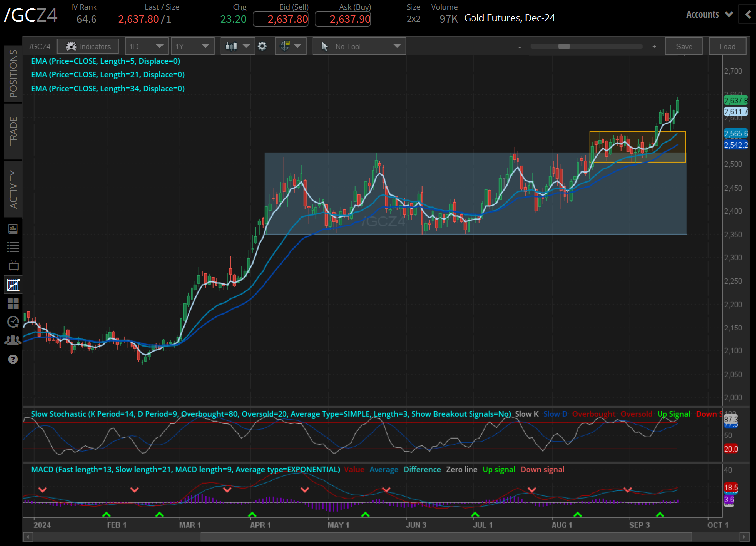Open the four-square grid layout icon

[13, 303]
